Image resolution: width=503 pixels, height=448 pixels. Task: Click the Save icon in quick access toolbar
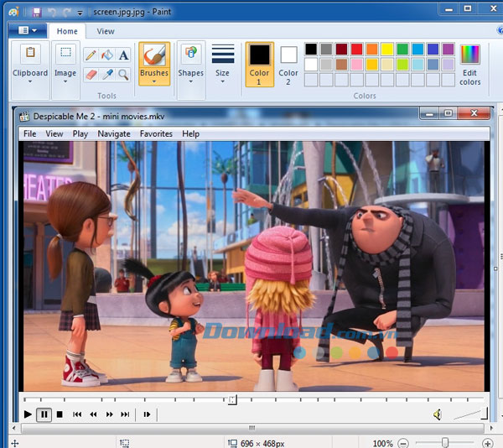37,13
